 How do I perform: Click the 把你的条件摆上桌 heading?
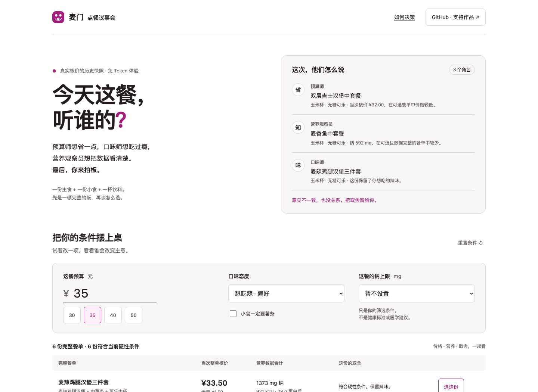click(87, 238)
